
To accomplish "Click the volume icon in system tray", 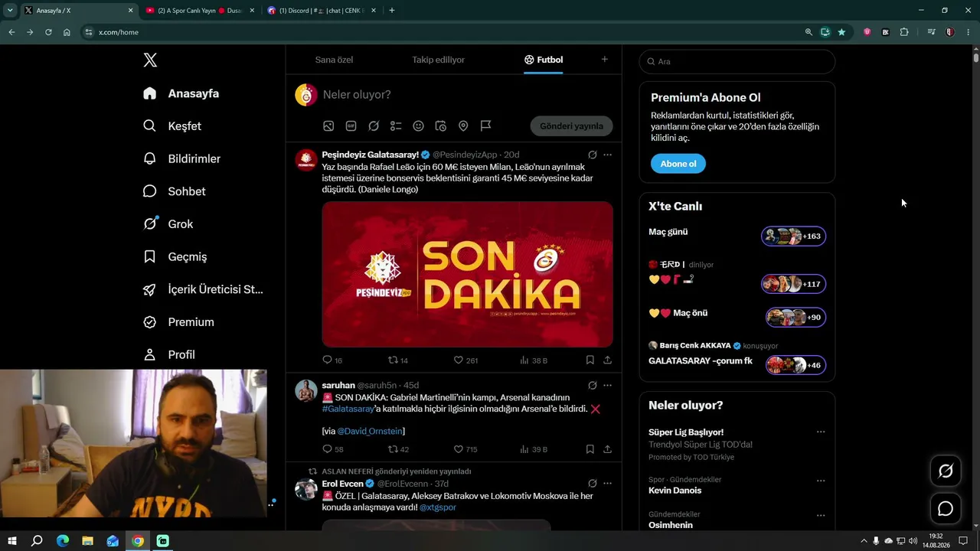I will pos(913,541).
